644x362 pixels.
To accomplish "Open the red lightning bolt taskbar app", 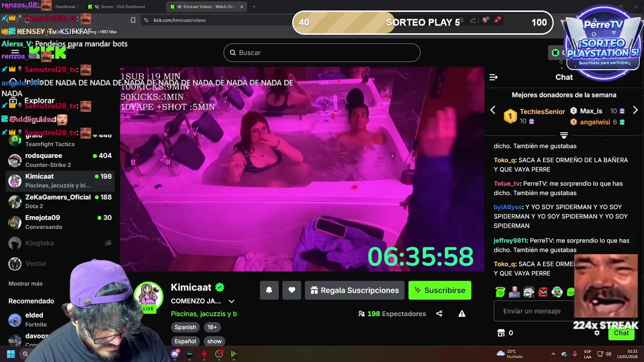I will (204, 354).
